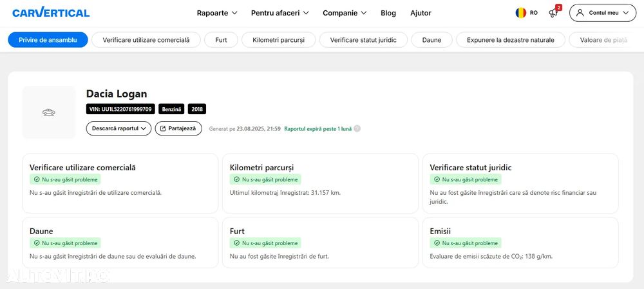Go to the Ajutor help page
Image resolution: width=644 pixels, height=289 pixels.
pyautogui.click(x=421, y=13)
